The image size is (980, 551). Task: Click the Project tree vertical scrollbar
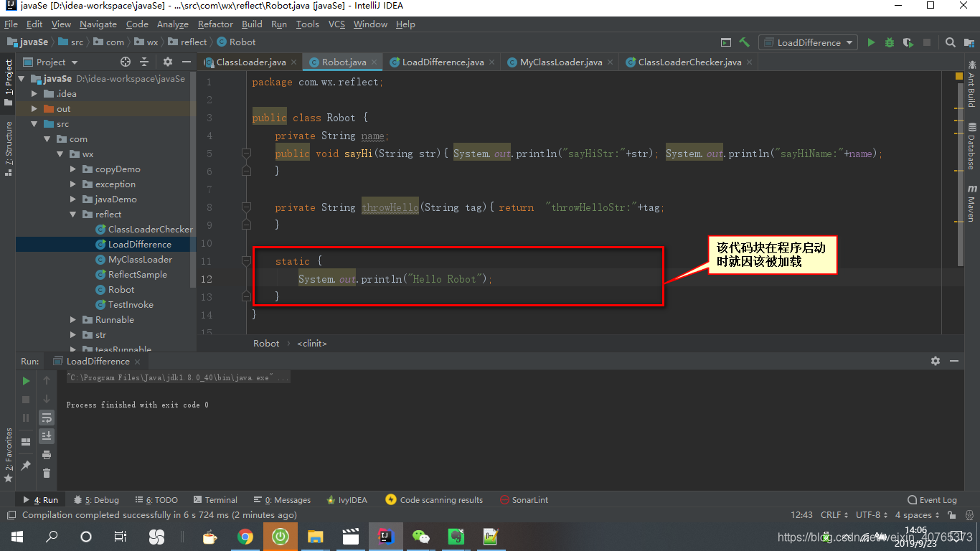click(193, 179)
